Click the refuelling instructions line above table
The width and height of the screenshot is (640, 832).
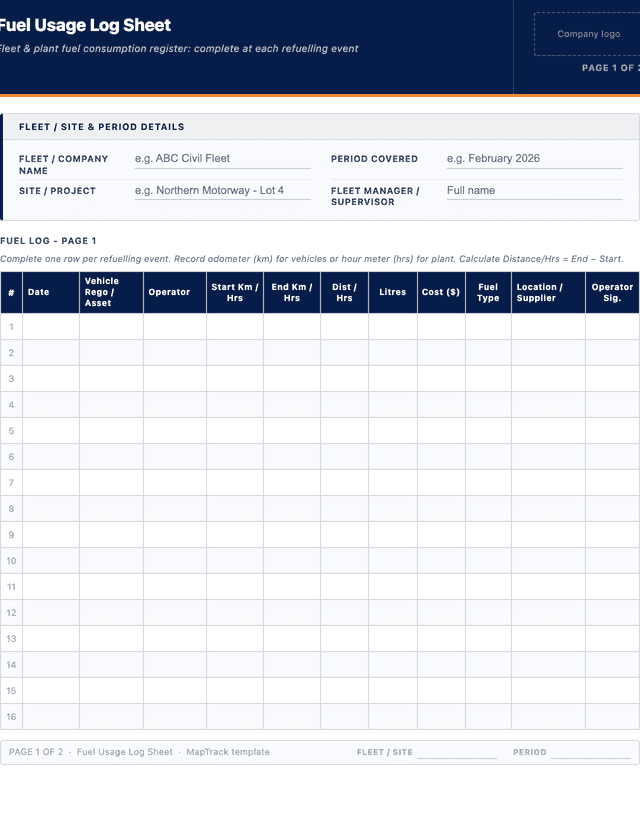click(x=312, y=259)
